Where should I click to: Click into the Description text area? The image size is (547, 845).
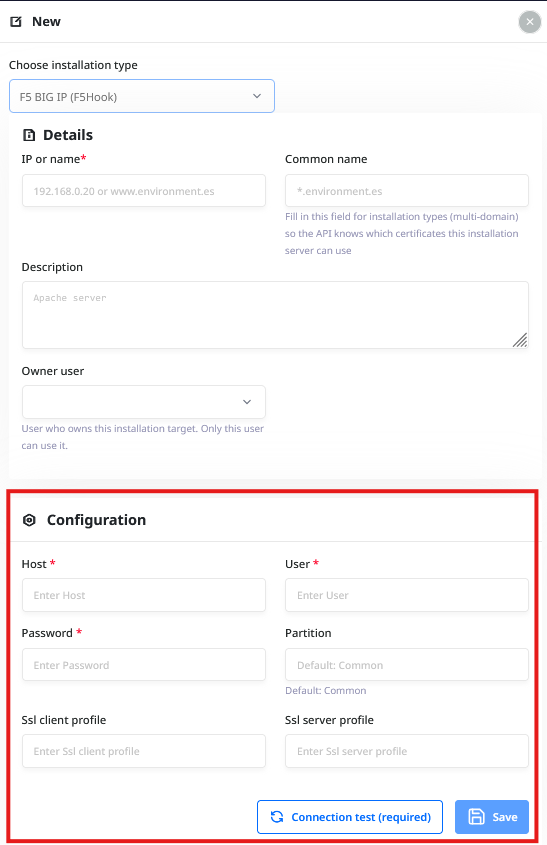click(x=275, y=315)
